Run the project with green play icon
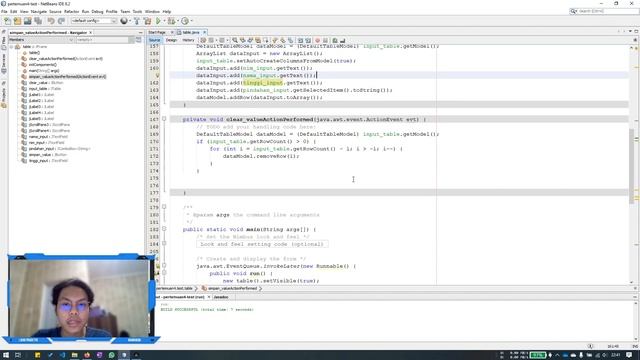This screenshot has height=360, width=640. [158, 21]
